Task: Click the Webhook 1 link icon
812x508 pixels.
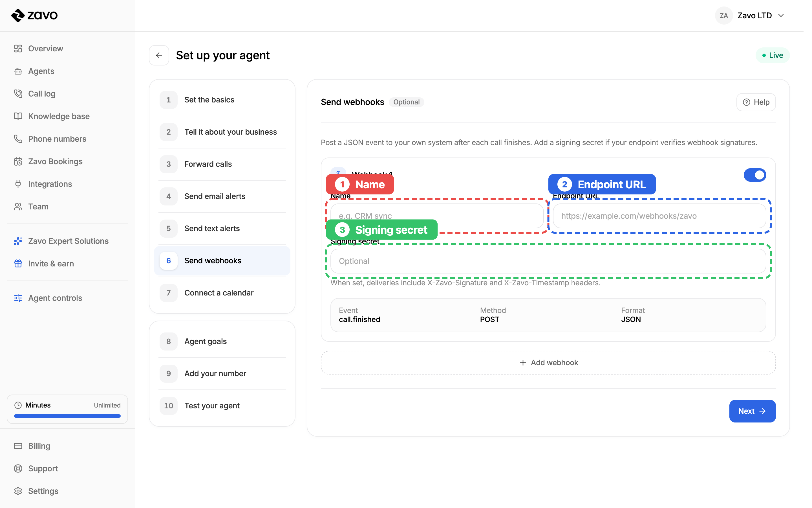Action: tap(338, 172)
